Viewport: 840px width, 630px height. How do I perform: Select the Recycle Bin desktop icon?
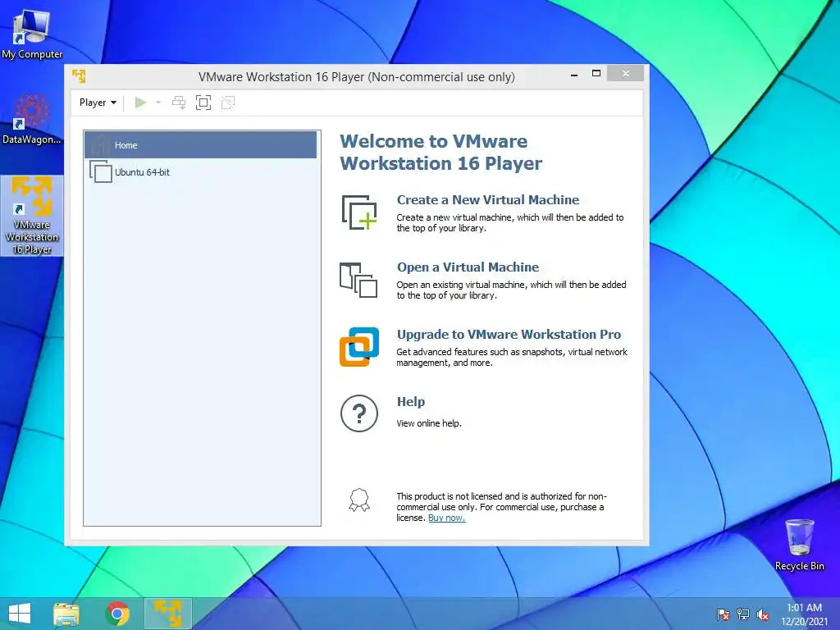coord(799,545)
